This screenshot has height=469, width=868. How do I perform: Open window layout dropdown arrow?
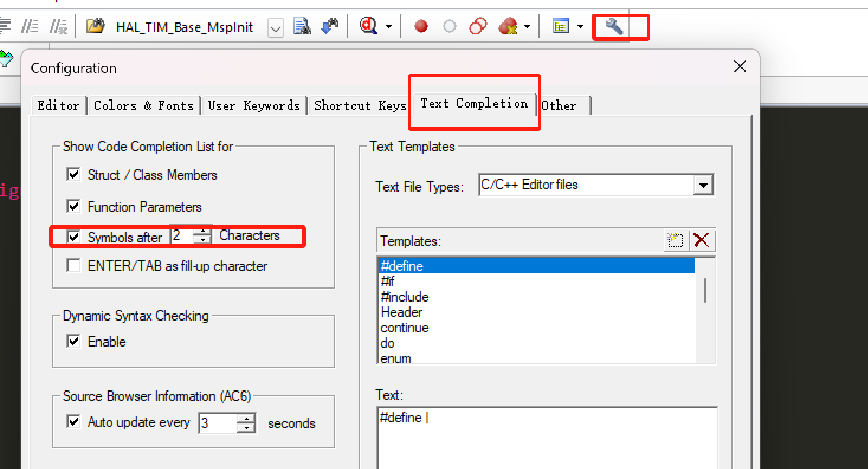(580, 27)
